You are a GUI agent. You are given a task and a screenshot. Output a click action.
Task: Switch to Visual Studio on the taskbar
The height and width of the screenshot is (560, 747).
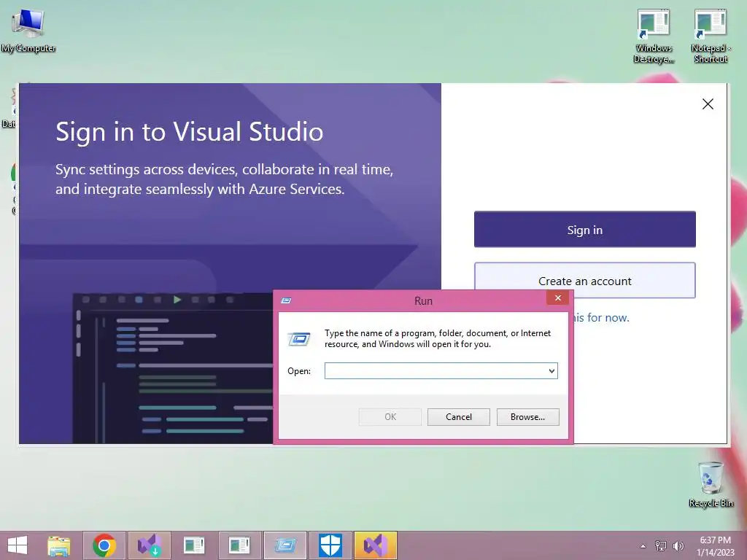click(376, 545)
